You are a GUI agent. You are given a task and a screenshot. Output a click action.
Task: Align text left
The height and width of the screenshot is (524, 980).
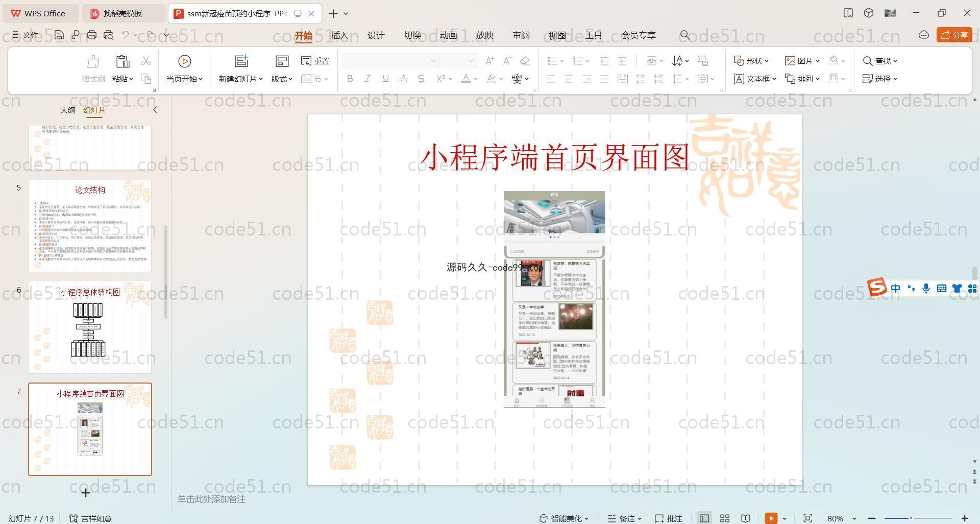click(551, 79)
